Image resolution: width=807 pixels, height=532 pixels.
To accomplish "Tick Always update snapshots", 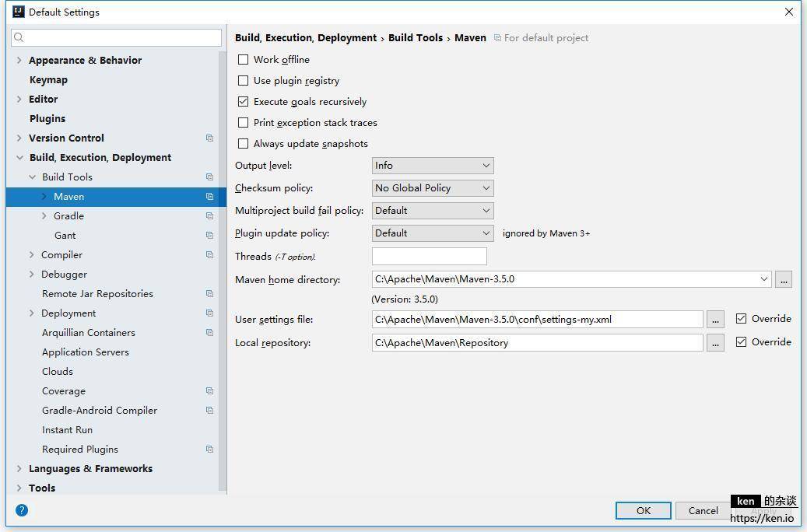I will 243,144.
